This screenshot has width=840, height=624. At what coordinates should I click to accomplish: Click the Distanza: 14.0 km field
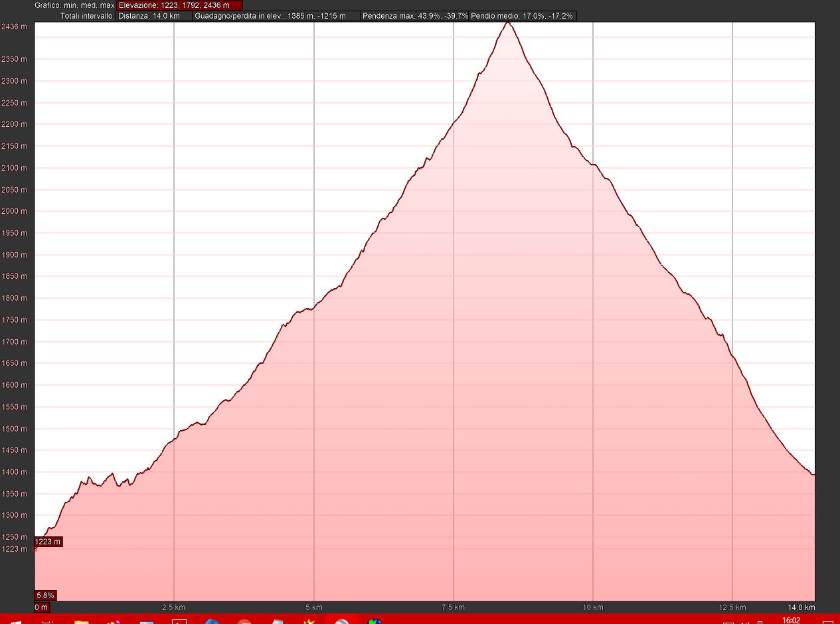pyautogui.click(x=153, y=15)
